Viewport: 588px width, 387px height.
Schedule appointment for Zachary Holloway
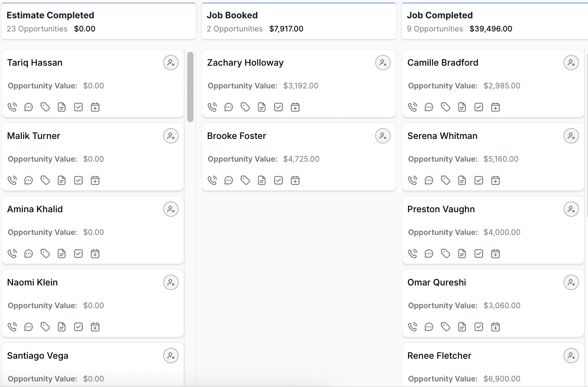pos(295,107)
